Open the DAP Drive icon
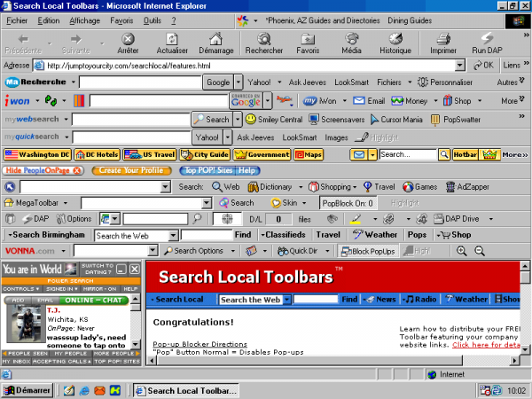This screenshot has width=532, height=399. (x=439, y=219)
